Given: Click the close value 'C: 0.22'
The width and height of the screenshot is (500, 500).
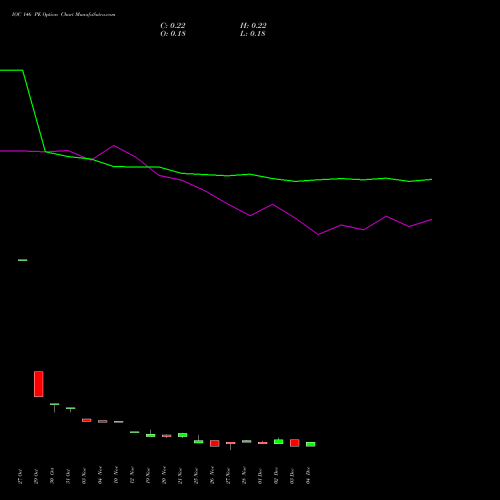Looking at the screenshot, I should tap(173, 26).
